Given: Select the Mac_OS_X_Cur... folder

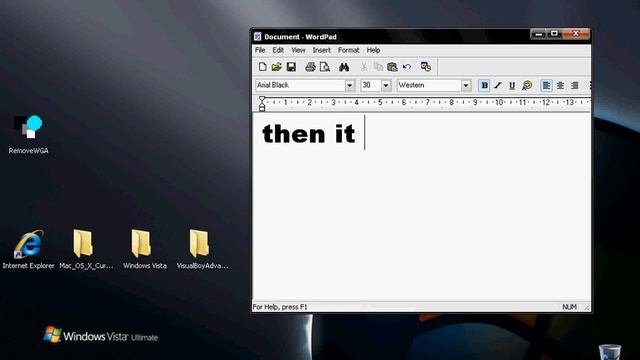Looking at the screenshot, I should click(x=86, y=249).
